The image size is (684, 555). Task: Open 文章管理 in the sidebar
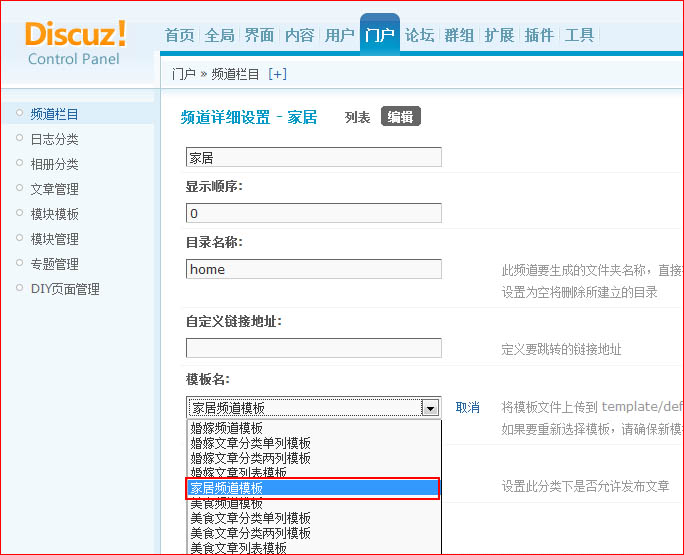click(55, 189)
